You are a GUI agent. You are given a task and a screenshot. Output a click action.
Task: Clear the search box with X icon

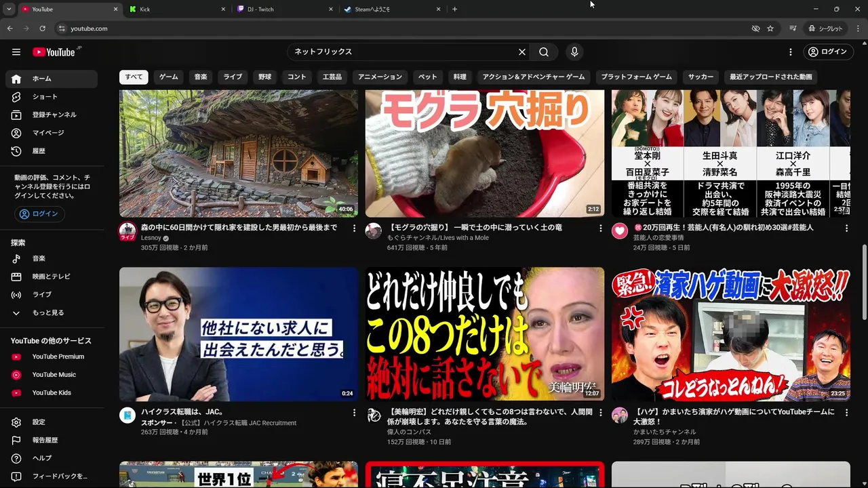[x=522, y=52]
